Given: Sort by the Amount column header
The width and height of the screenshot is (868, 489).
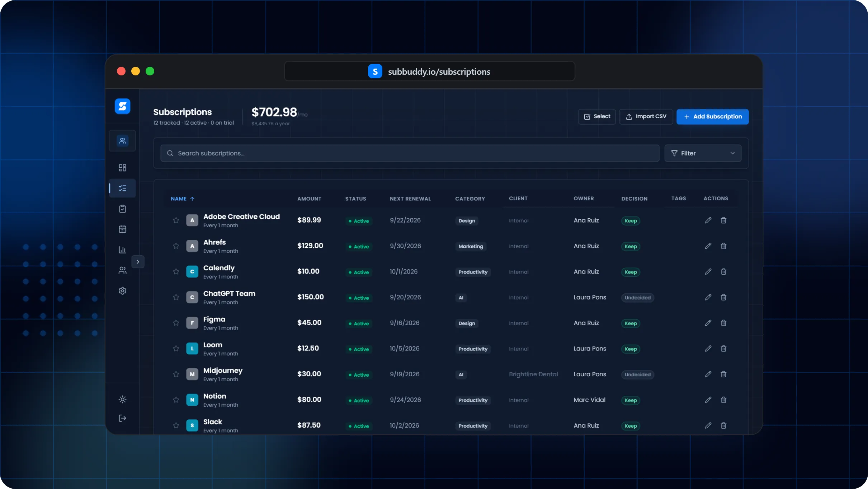Looking at the screenshot, I should pyautogui.click(x=309, y=199).
